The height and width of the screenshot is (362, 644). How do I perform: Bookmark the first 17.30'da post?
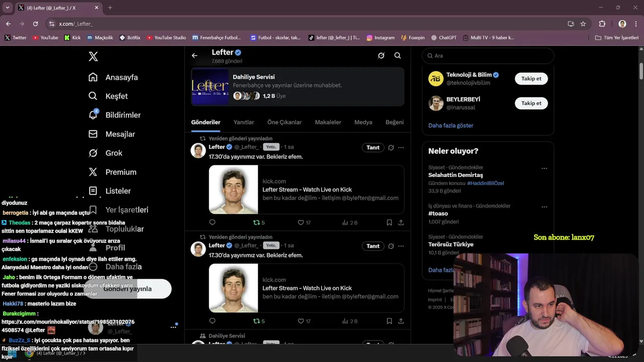point(389,222)
